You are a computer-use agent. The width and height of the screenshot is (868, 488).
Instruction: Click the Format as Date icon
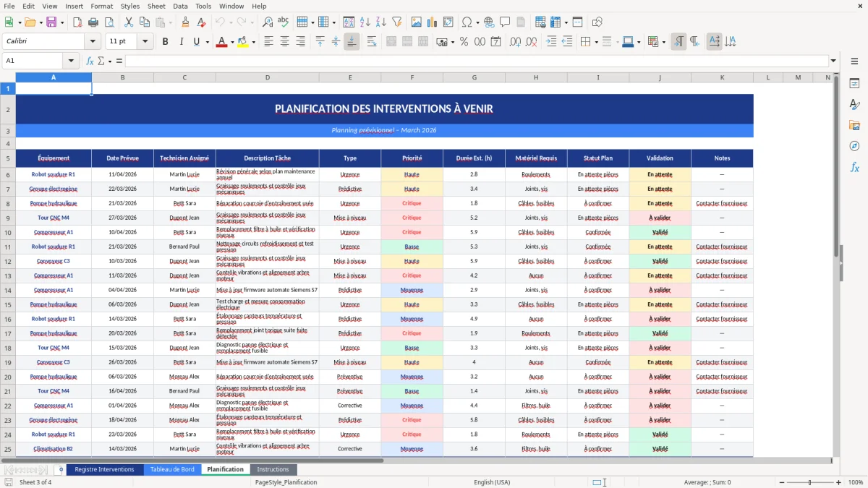[x=495, y=42]
